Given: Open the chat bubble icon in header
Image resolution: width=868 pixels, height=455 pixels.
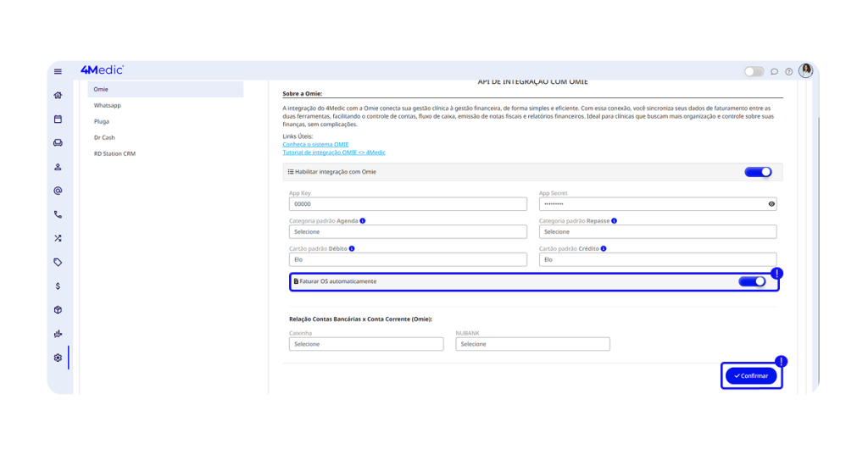Looking at the screenshot, I should (774, 71).
